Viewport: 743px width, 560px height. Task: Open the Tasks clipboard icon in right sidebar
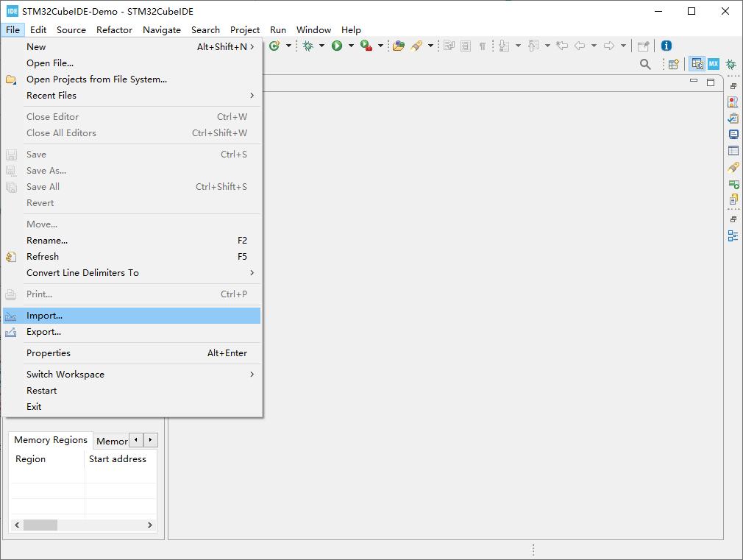(x=733, y=118)
